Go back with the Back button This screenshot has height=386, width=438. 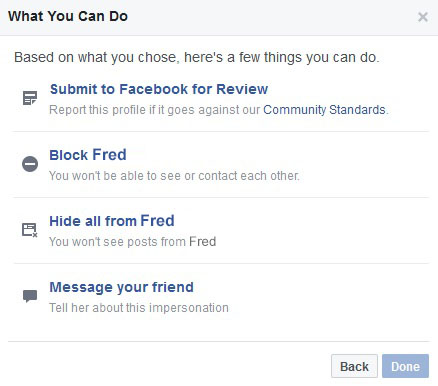[x=354, y=366]
